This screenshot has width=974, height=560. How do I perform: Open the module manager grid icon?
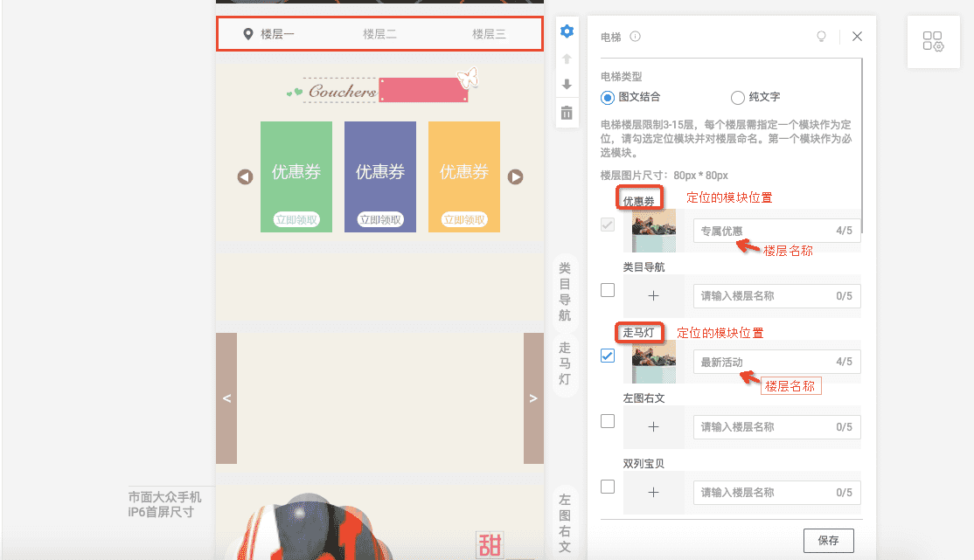(x=933, y=41)
